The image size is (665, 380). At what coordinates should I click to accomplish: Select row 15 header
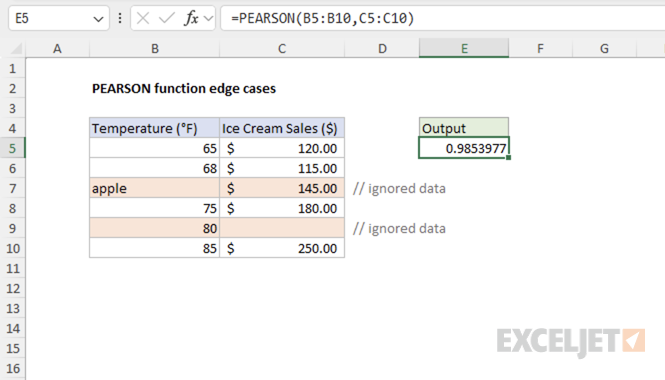(x=13, y=348)
